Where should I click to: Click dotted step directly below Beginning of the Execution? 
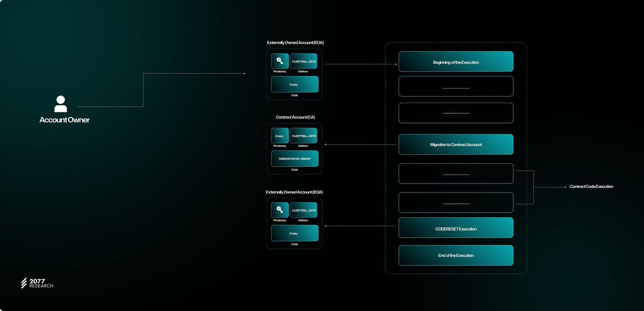pyautogui.click(x=456, y=86)
